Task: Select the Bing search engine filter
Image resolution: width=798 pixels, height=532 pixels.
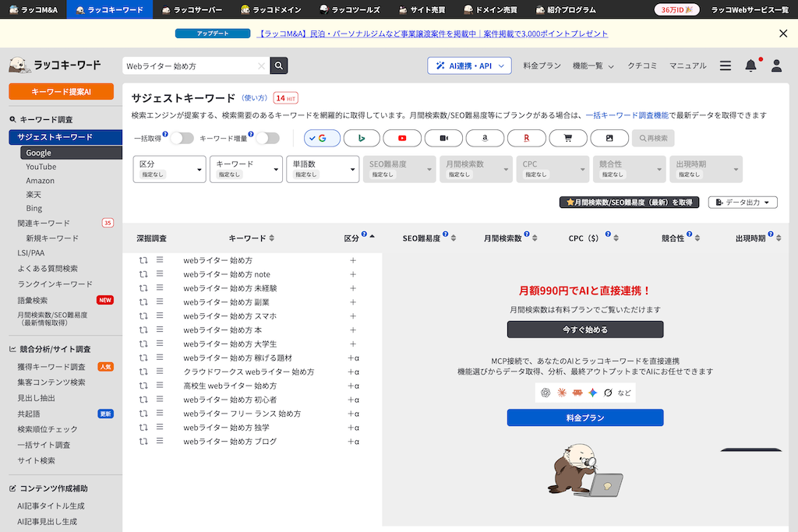Action: pos(362,139)
